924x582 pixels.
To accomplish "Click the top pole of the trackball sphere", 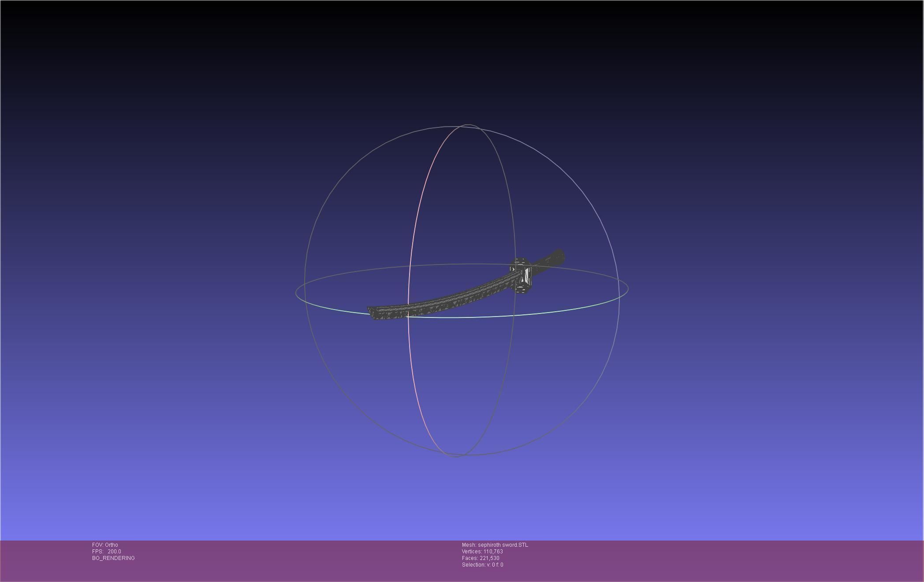I will point(468,126).
